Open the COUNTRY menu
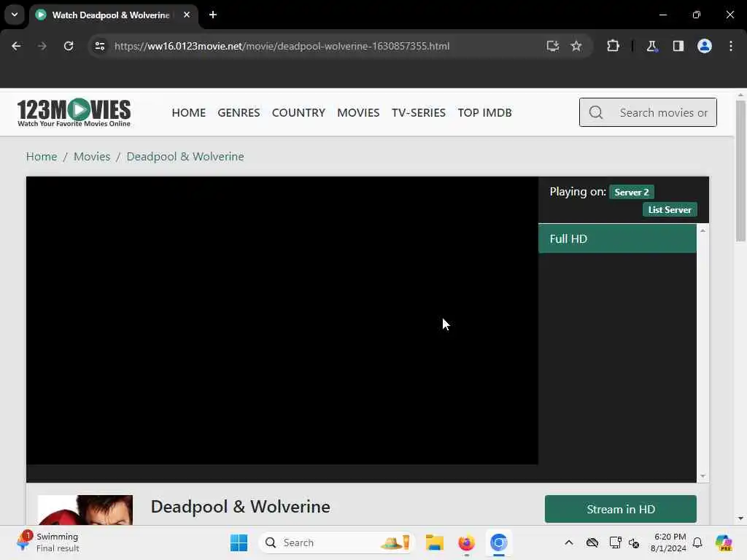 (298, 113)
